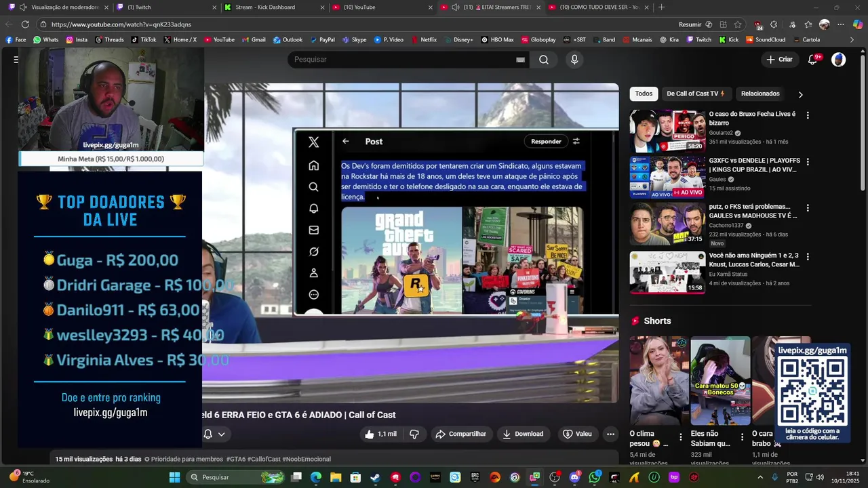
Task: Click the uBlock extension icon with badge 24
Action: (x=757, y=25)
